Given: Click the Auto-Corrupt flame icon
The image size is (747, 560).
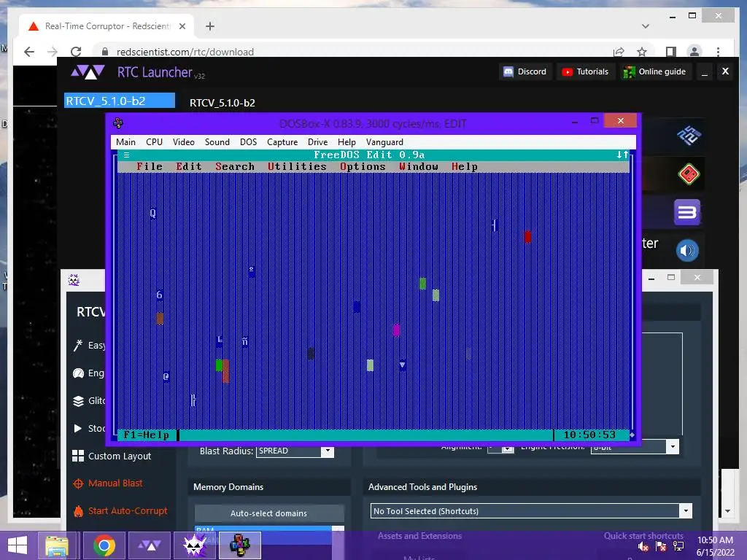Looking at the screenshot, I should tap(78, 511).
